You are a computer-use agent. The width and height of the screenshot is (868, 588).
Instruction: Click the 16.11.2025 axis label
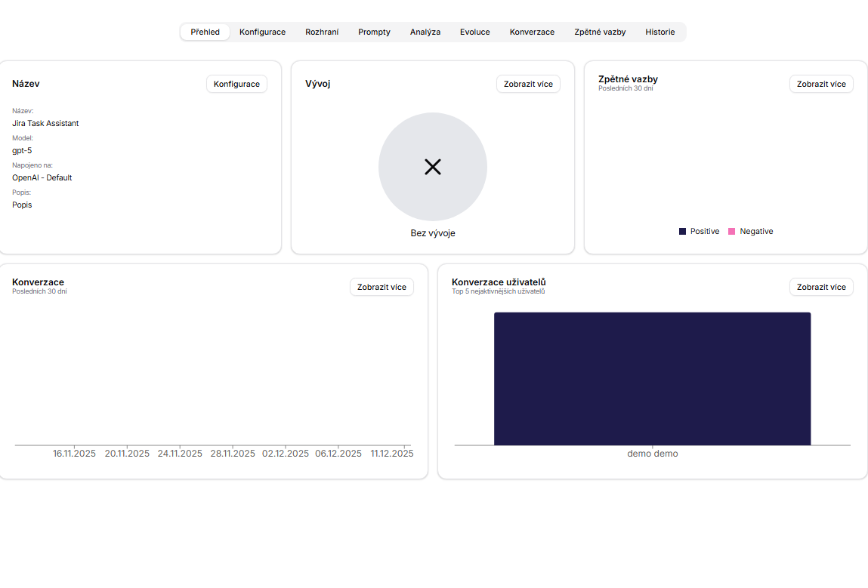[x=73, y=454]
